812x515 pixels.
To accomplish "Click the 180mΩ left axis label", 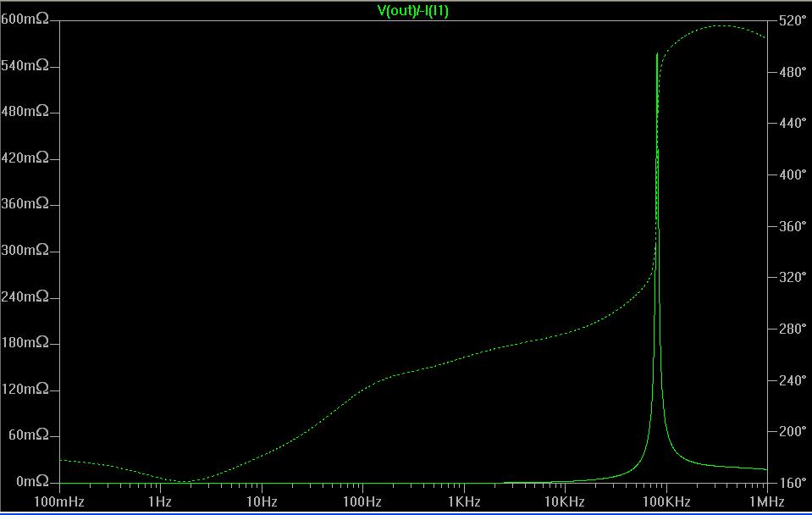I will coord(25,342).
